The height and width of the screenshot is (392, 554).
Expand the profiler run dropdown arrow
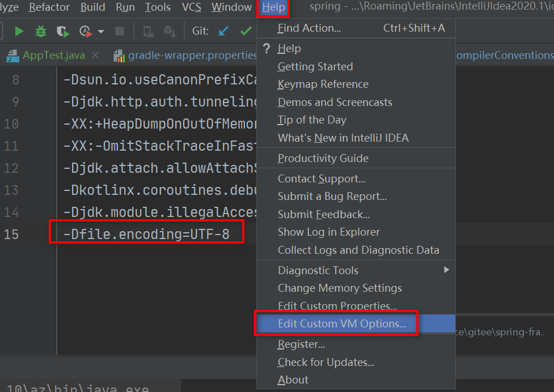(101, 31)
